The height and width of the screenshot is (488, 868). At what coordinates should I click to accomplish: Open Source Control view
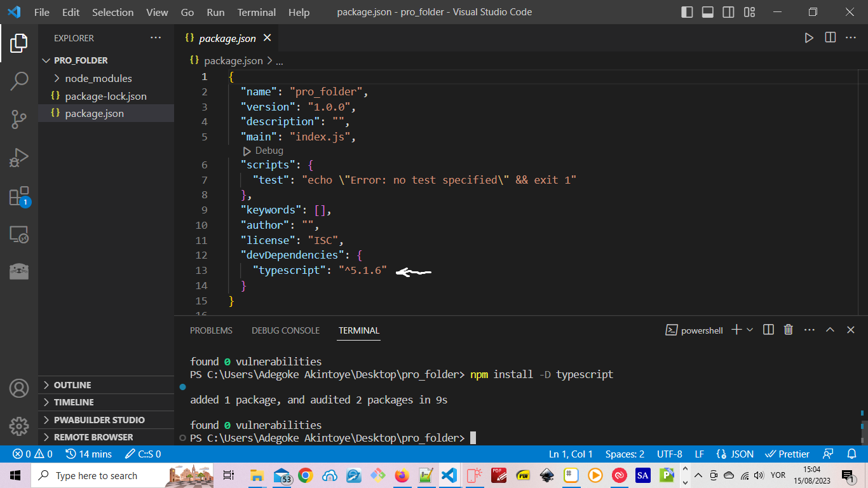point(19,119)
